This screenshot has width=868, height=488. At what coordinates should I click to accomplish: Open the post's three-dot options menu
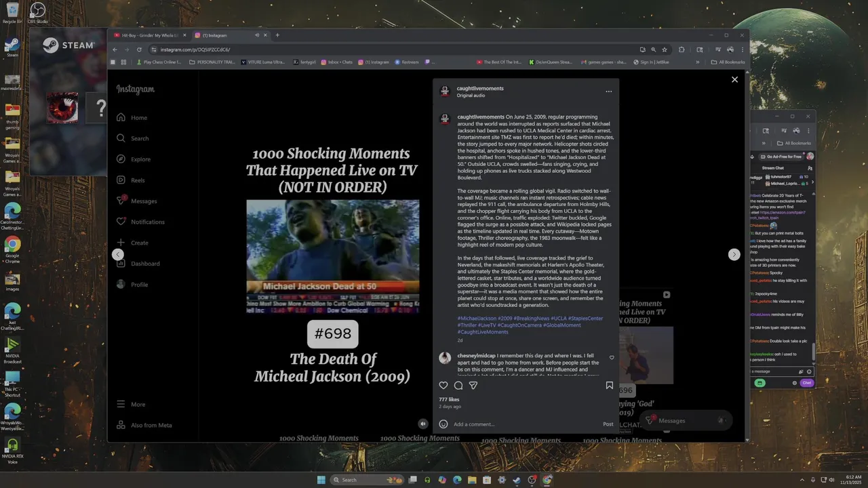point(608,91)
